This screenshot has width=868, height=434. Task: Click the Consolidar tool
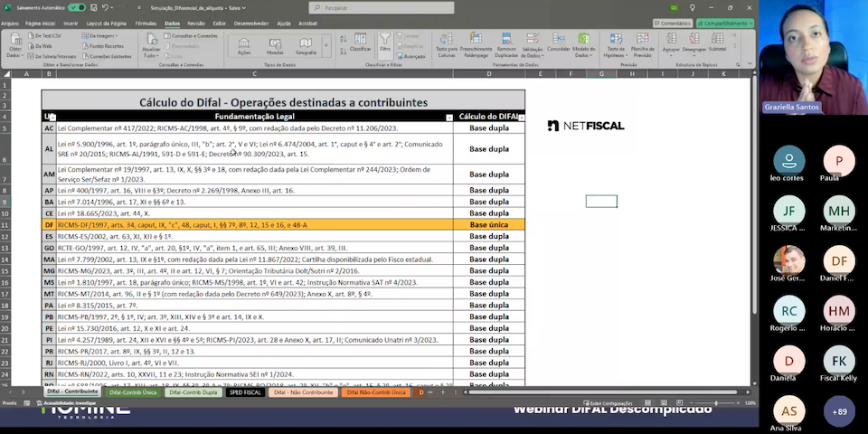click(x=559, y=42)
